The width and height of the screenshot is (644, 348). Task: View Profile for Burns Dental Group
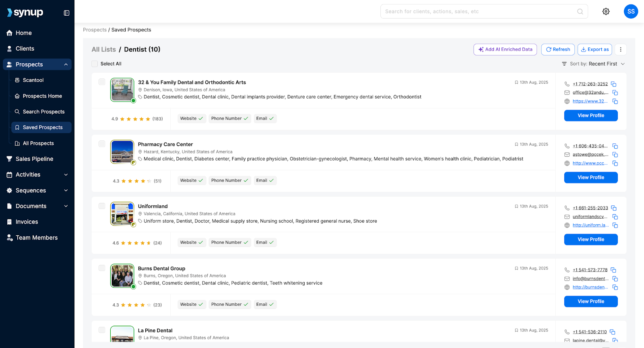coord(591,302)
